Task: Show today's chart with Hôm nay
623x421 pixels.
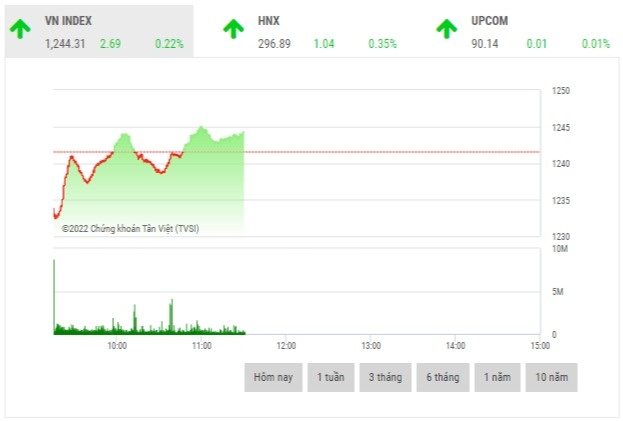Action: (273, 377)
